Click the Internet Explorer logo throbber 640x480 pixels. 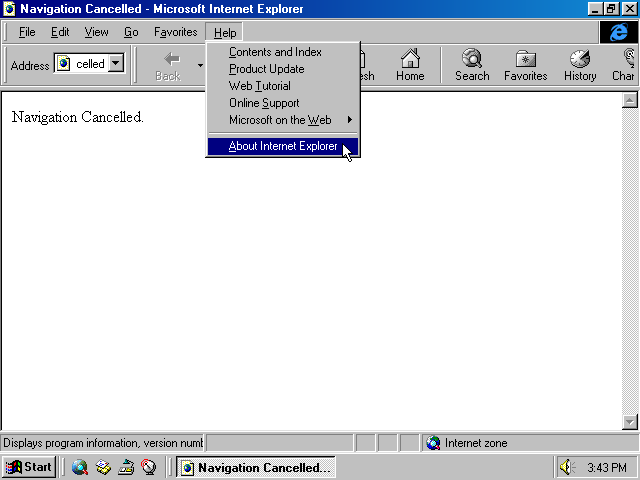[618, 32]
